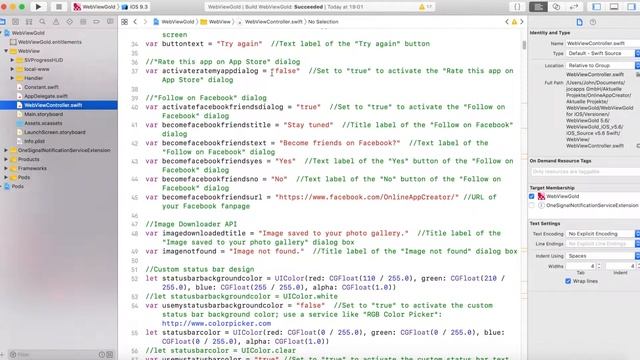Screen dimensions: 640x360
Task: Expand the SVProgressHUD folder
Action: tap(12, 60)
